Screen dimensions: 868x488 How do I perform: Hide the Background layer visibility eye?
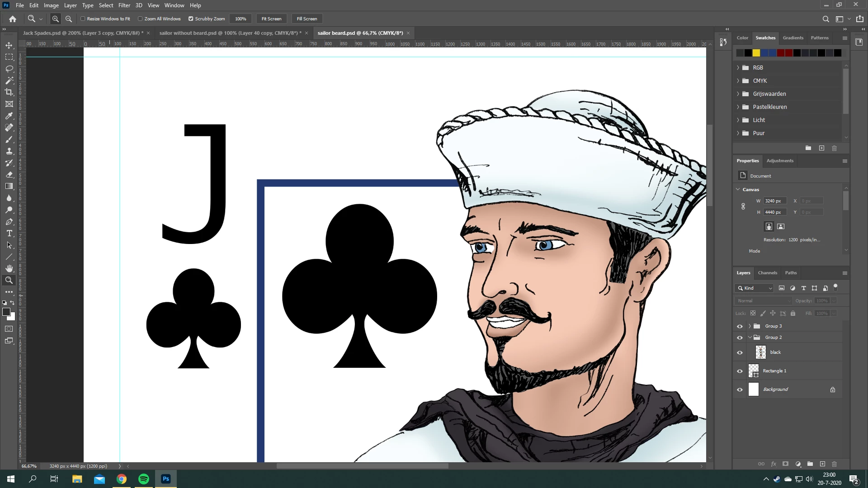point(740,389)
